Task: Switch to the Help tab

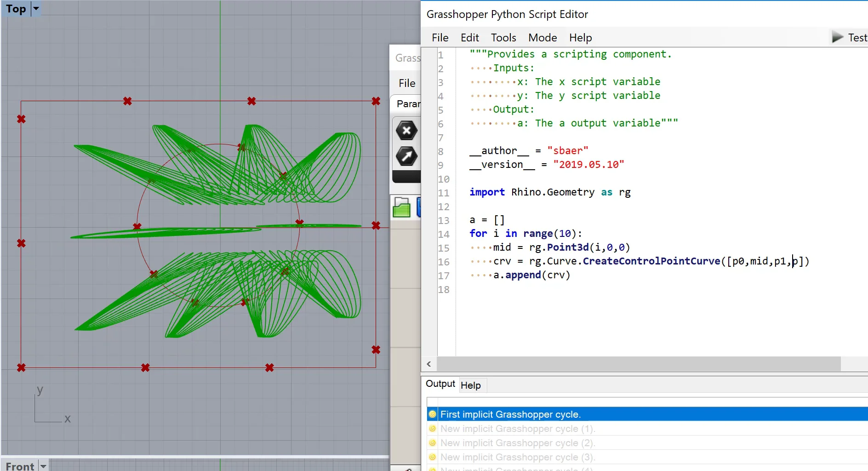Action: [x=470, y=385]
